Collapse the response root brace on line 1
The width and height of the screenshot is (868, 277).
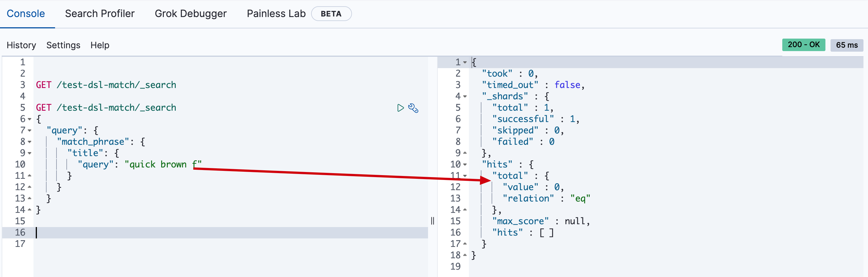click(465, 62)
